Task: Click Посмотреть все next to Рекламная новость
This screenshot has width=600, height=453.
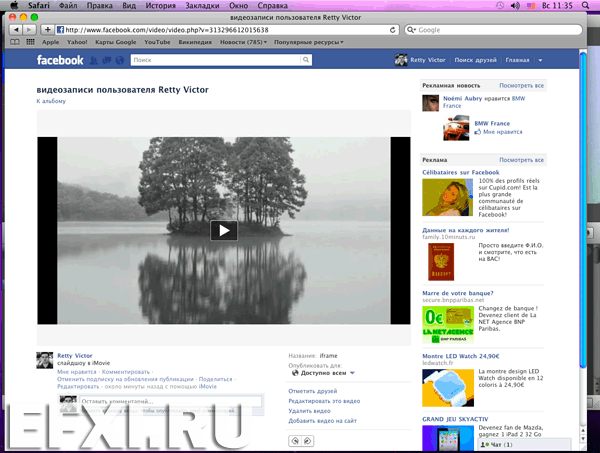Action: pos(521,86)
